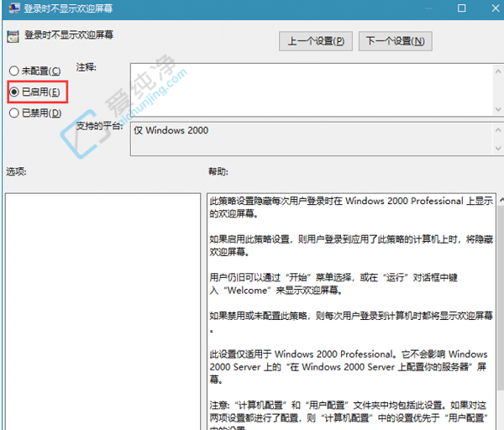
Task: Click the 登录时不显示欢迎屏幕 heading text
Action: click(69, 34)
